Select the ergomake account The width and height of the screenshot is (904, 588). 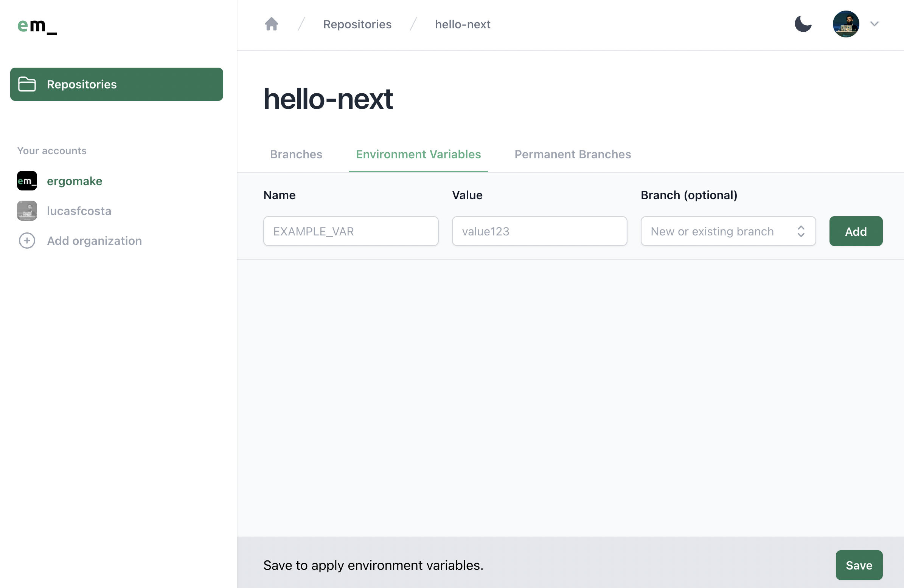[x=75, y=181]
